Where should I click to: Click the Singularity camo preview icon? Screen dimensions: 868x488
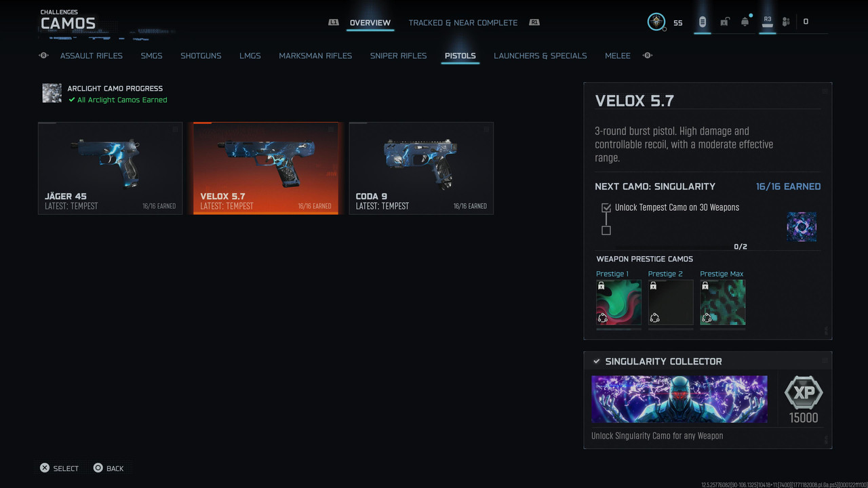pyautogui.click(x=802, y=227)
